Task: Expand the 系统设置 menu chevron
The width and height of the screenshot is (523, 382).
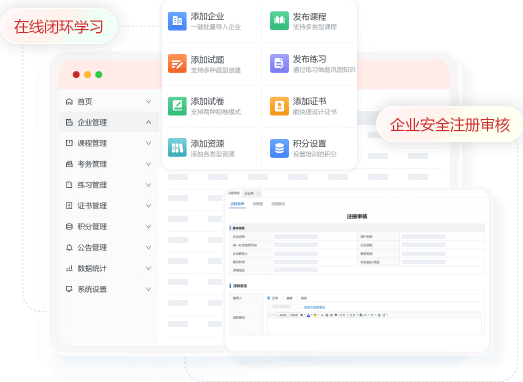Action: click(148, 289)
